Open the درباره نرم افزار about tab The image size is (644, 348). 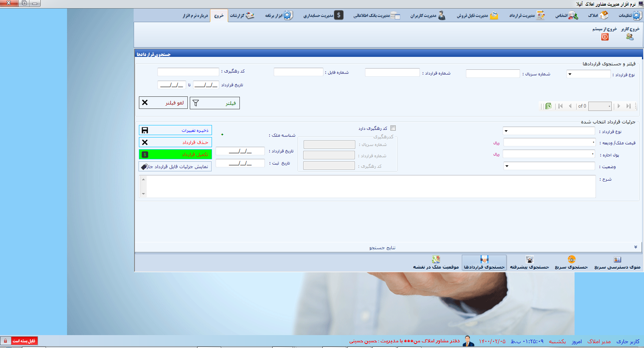(x=195, y=16)
